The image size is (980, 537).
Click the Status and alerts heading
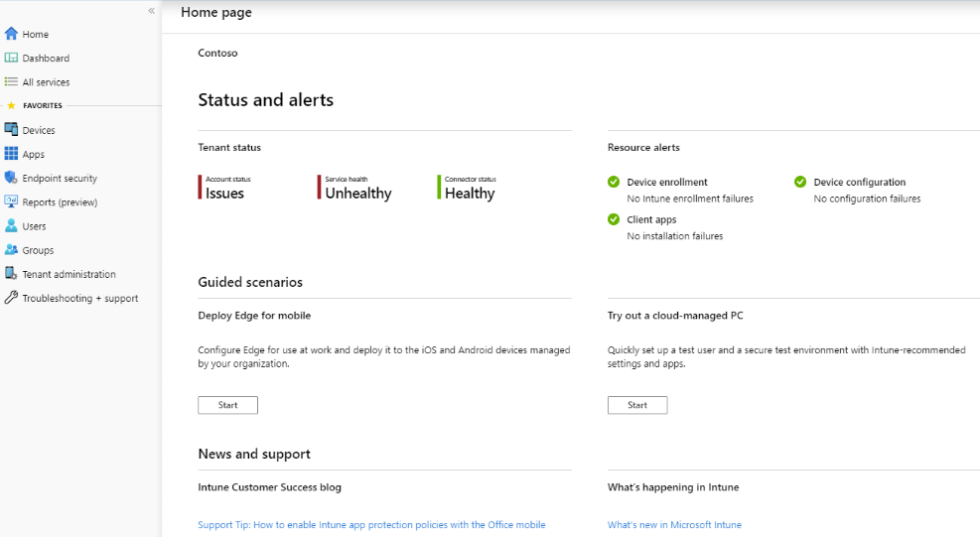266,100
